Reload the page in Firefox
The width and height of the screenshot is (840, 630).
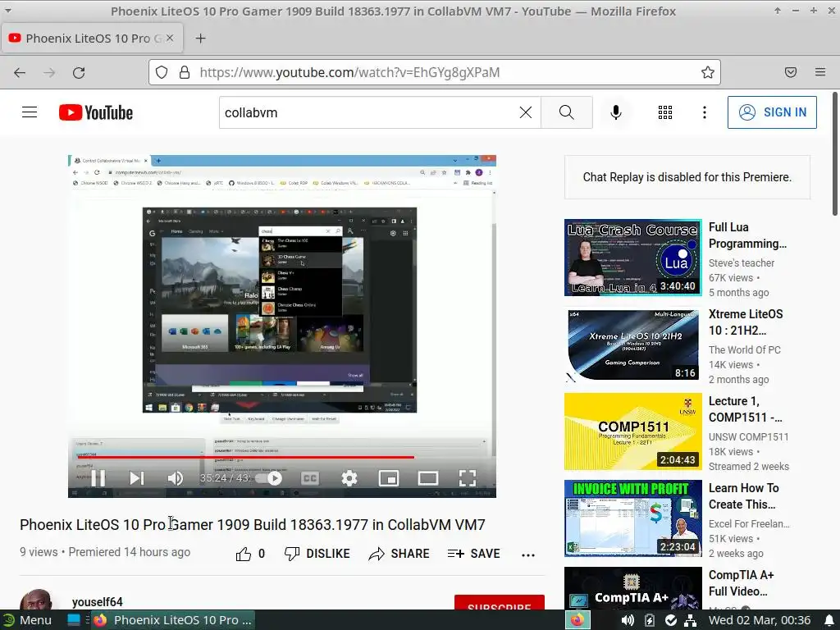[79, 72]
